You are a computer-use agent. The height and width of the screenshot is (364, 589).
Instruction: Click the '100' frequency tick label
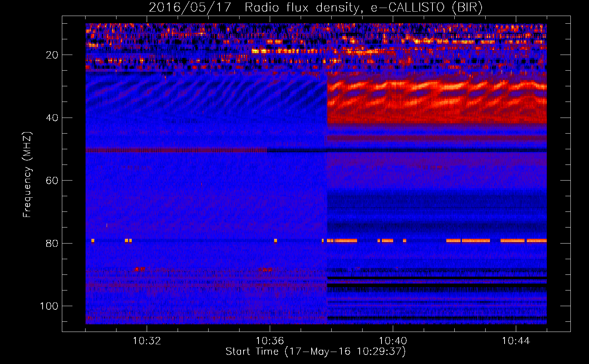pos(49,306)
